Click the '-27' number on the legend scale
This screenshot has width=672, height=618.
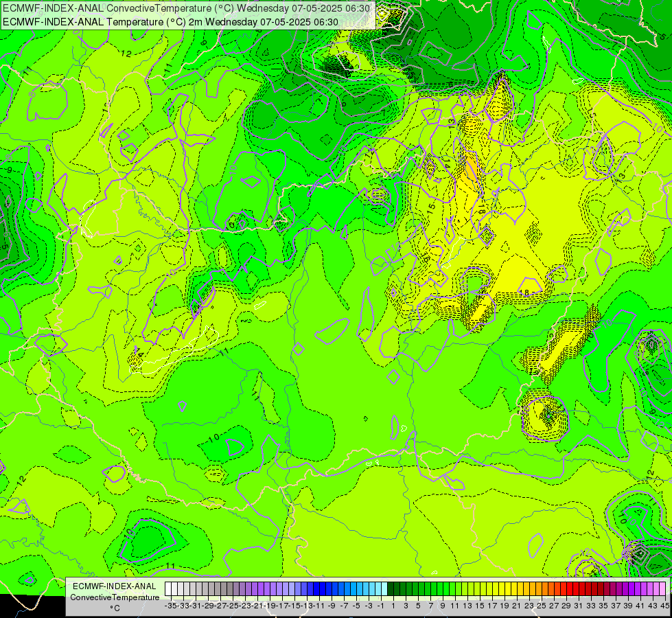click(x=220, y=606)
